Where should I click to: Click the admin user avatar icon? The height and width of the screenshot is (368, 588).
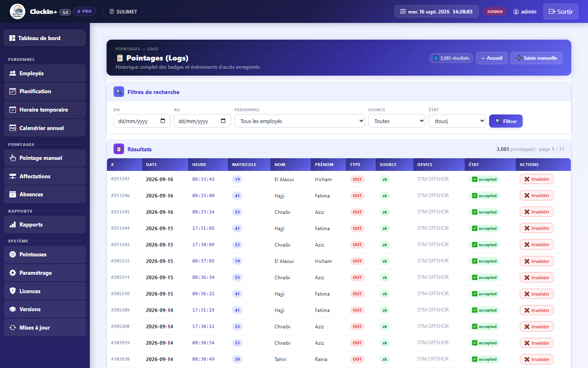pyautogui.click(x=516, y=11)
